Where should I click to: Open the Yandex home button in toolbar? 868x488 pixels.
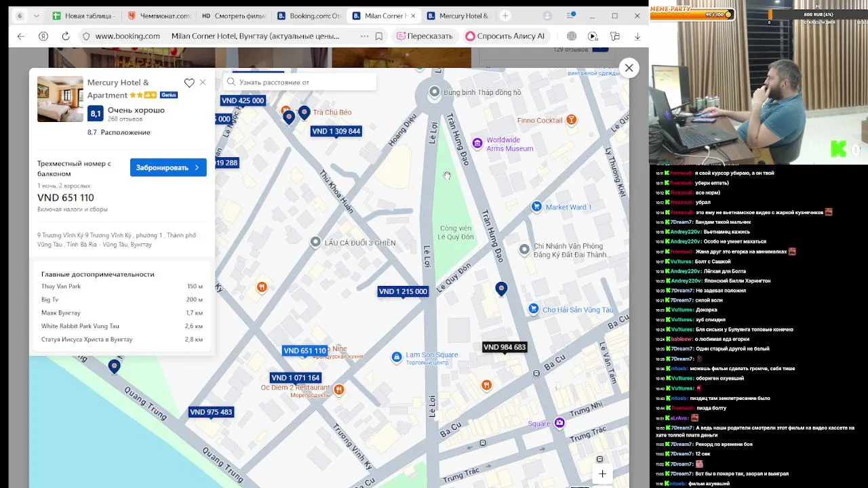coord(43,36)
